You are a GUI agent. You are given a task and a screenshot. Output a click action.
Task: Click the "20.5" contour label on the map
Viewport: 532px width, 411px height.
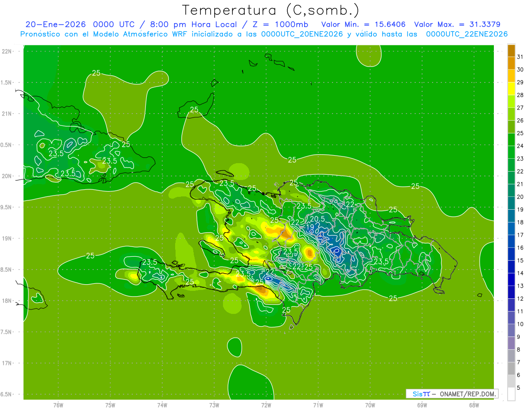click(317, 219)
